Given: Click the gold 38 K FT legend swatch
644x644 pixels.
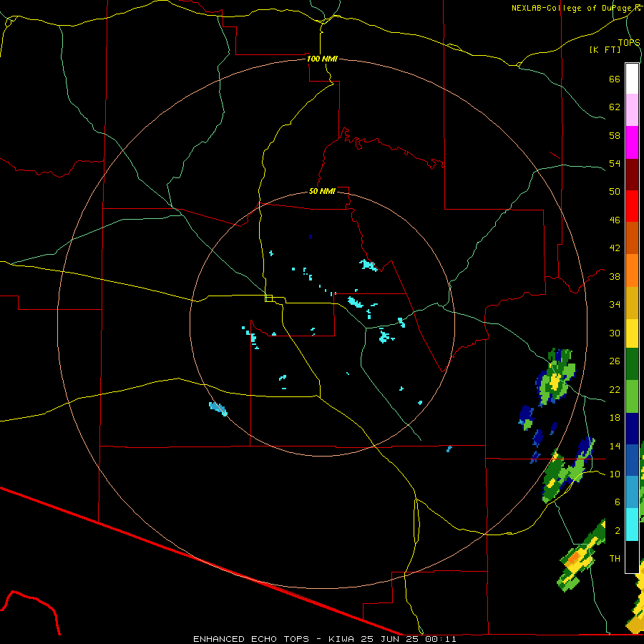Looking at the screenshot, I should 632,303.
